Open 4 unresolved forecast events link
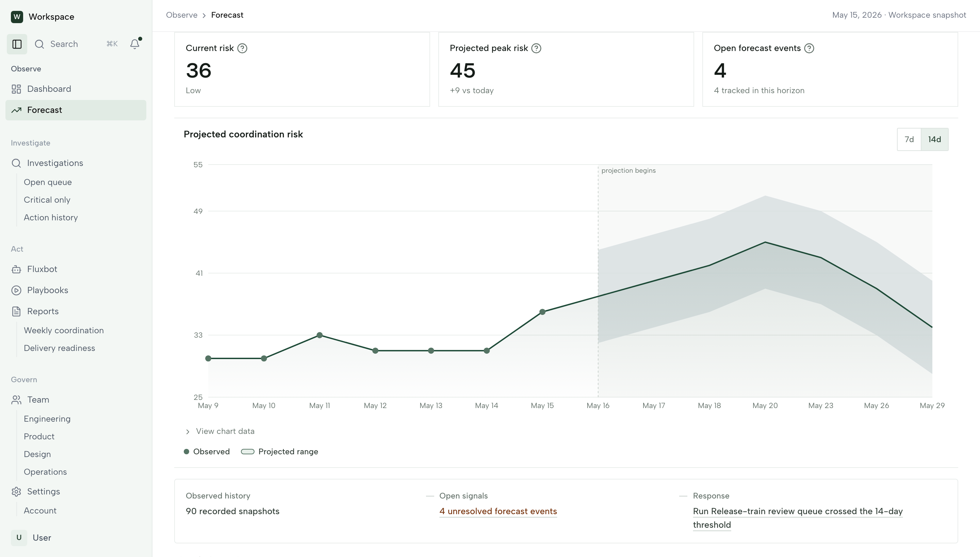The width and height of the screenshot is (980, 557). pyautogui.click(x=498, y=511)
